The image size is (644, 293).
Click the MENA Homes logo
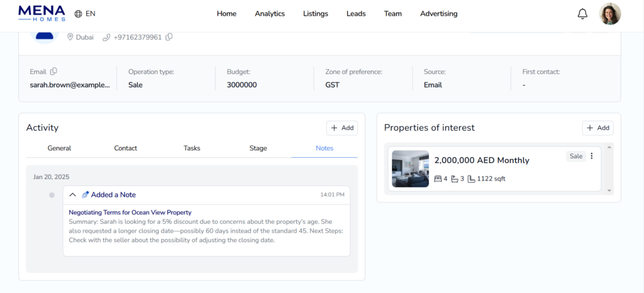point(42,13)
